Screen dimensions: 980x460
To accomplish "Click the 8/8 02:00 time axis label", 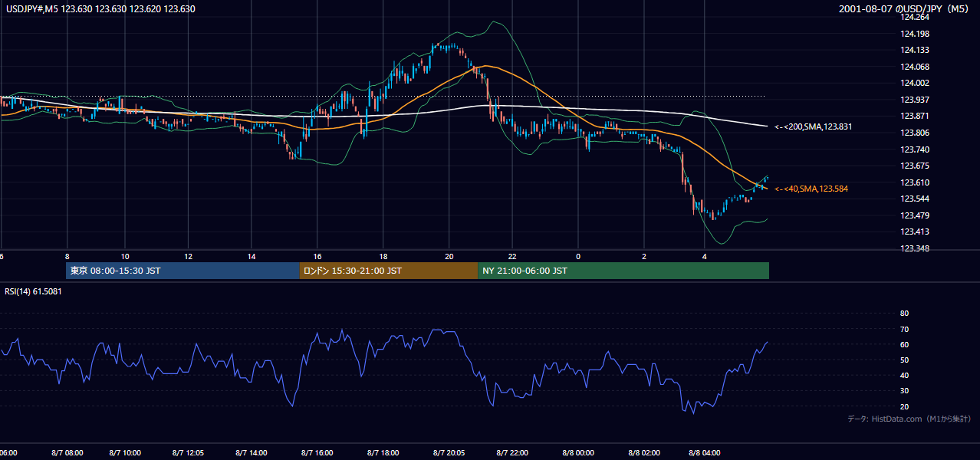I will (643, 453).
